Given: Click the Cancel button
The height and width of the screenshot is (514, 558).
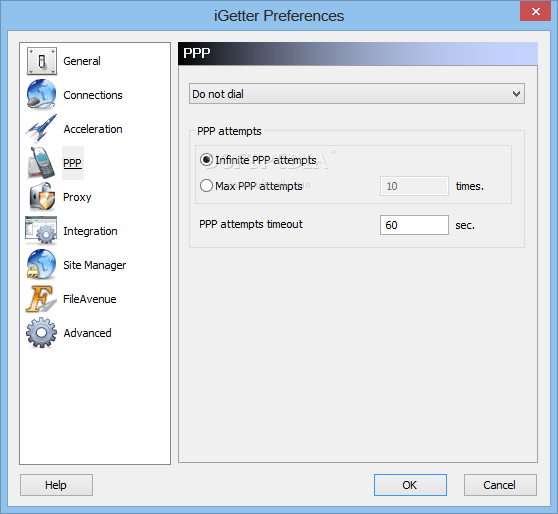Looking at the screenshot, I should (500, 485).
